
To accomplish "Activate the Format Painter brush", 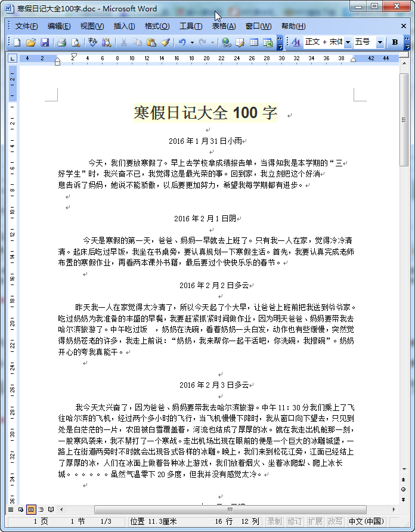I will point(165,42).
